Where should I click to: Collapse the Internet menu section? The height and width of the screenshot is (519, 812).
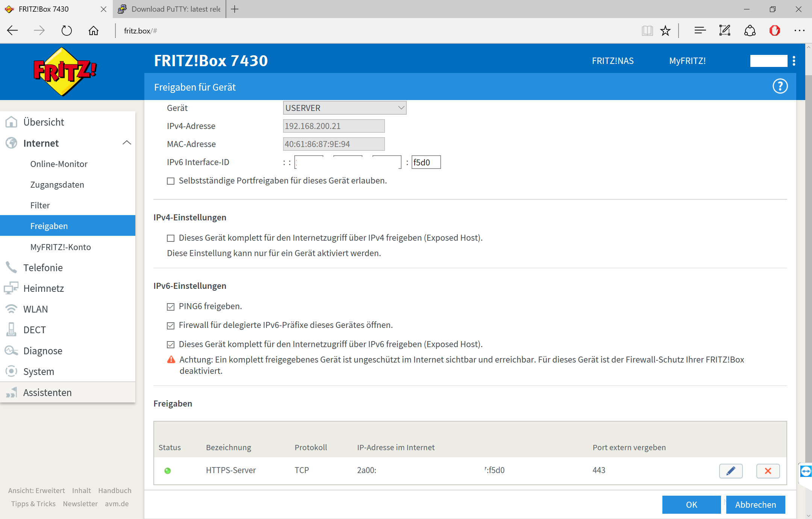127,143
